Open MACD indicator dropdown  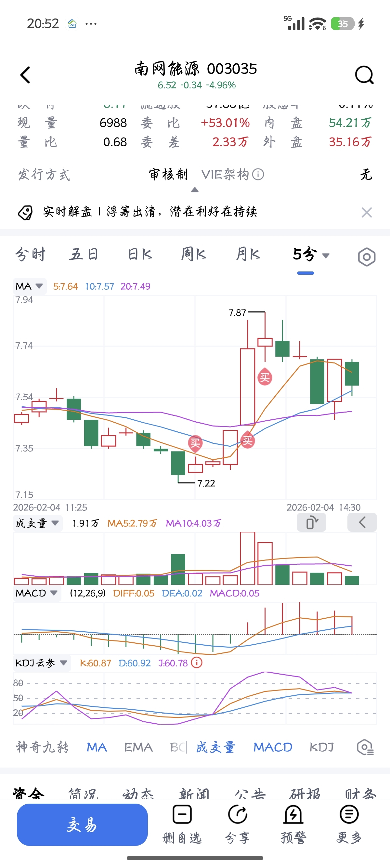pos(37,593)
